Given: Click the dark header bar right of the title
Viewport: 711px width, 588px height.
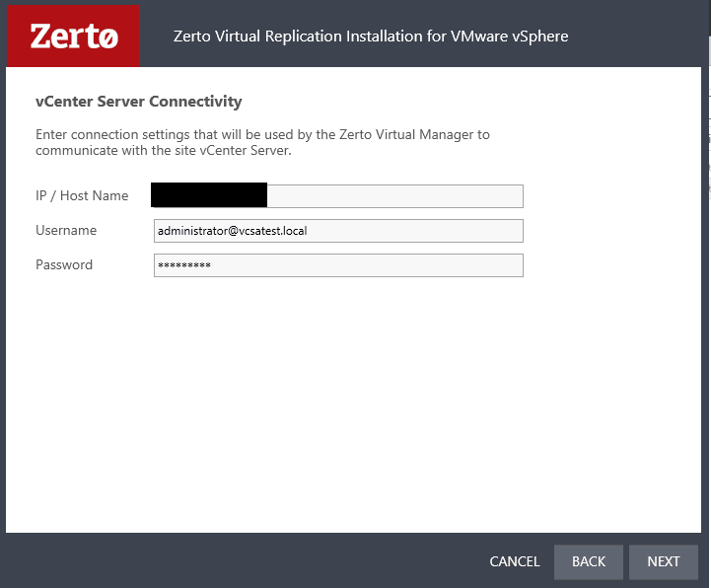Looking at the screenshot, I should tap(641, 37).
